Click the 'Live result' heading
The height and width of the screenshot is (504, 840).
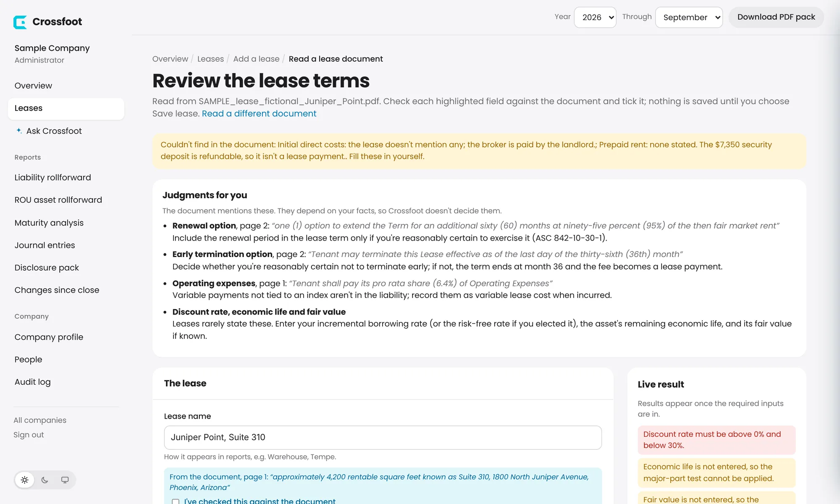661,384
